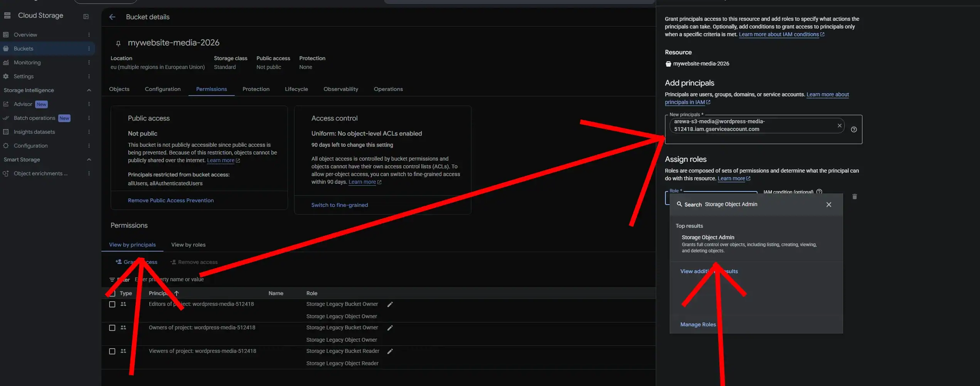Collapse the Smart Storage section
The image size is (980, 386).
coord(89,159)
